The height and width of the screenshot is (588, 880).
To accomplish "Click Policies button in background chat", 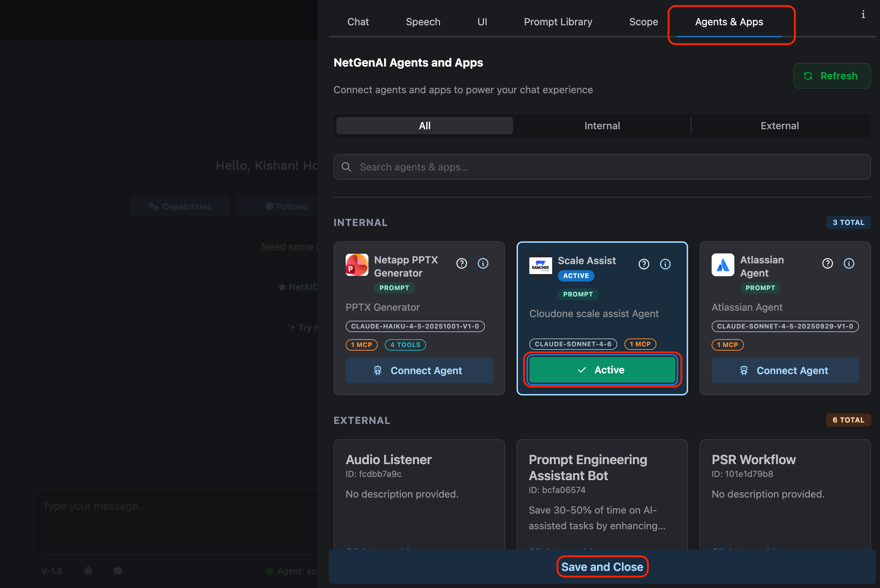I will (x=277, y=206).
